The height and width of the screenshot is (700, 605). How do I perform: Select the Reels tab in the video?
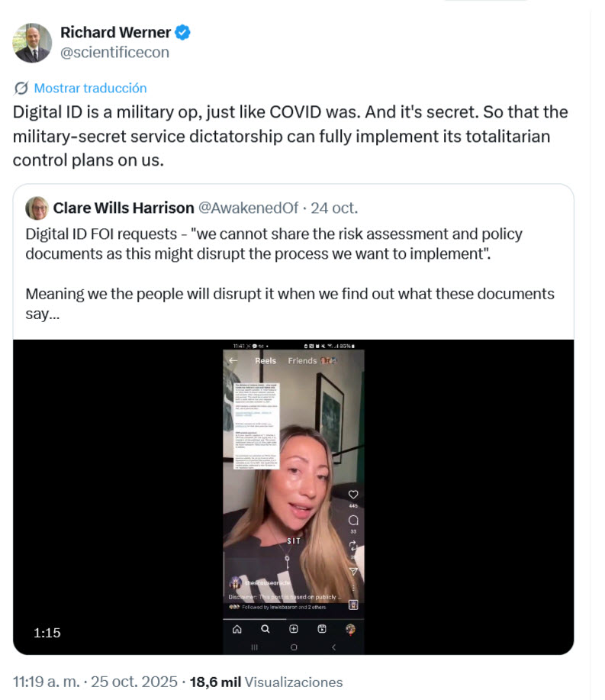[265, 360]
